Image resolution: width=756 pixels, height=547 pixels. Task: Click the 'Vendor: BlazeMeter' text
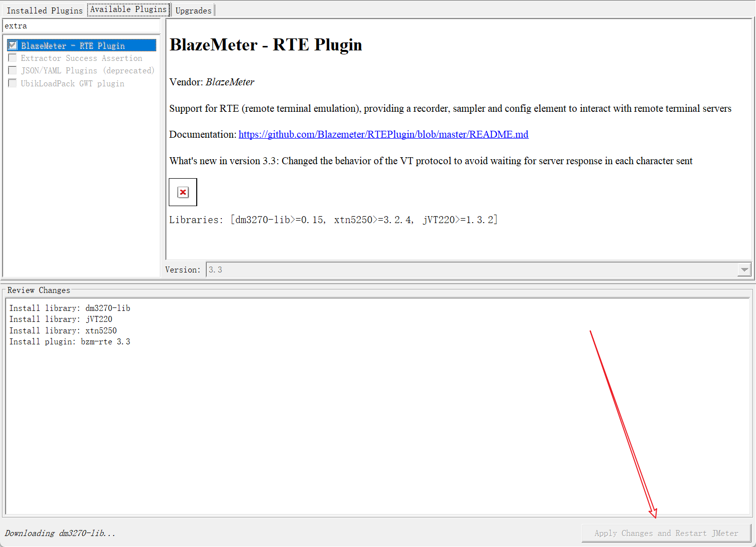[212, 82]
